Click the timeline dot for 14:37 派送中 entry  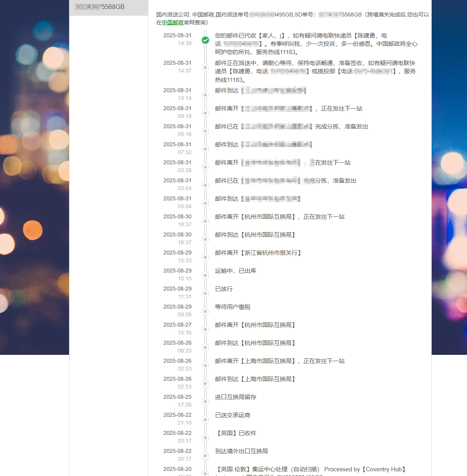tap(205, 67)
